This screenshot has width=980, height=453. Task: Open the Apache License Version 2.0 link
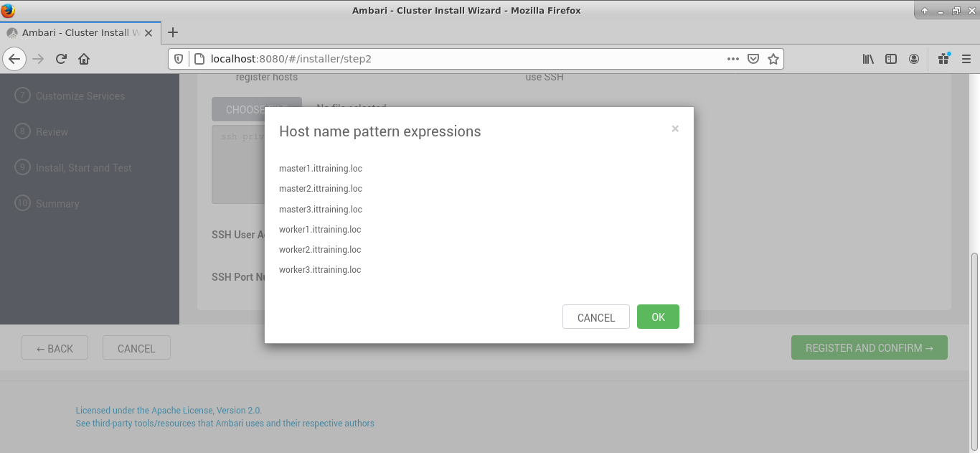coord(169,411)
